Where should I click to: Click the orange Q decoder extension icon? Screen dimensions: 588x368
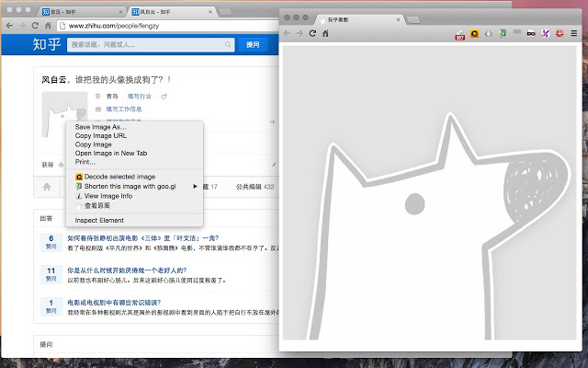point(474,33)
